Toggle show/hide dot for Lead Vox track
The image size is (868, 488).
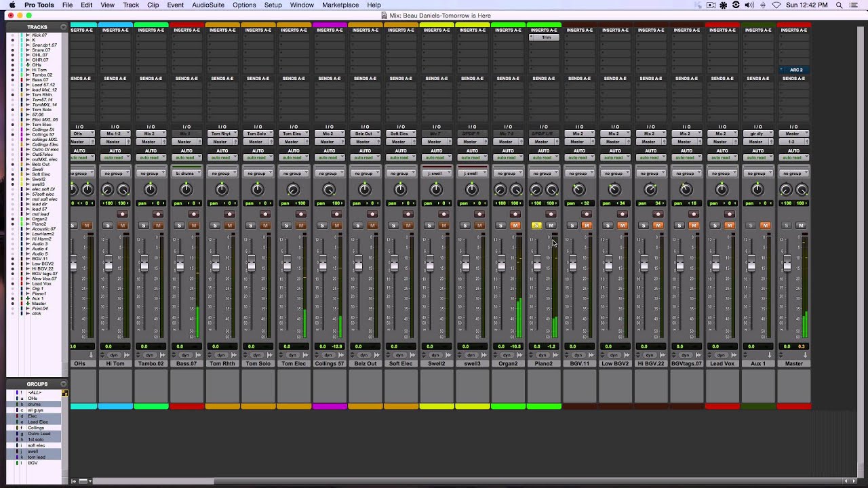click(13, 283)
